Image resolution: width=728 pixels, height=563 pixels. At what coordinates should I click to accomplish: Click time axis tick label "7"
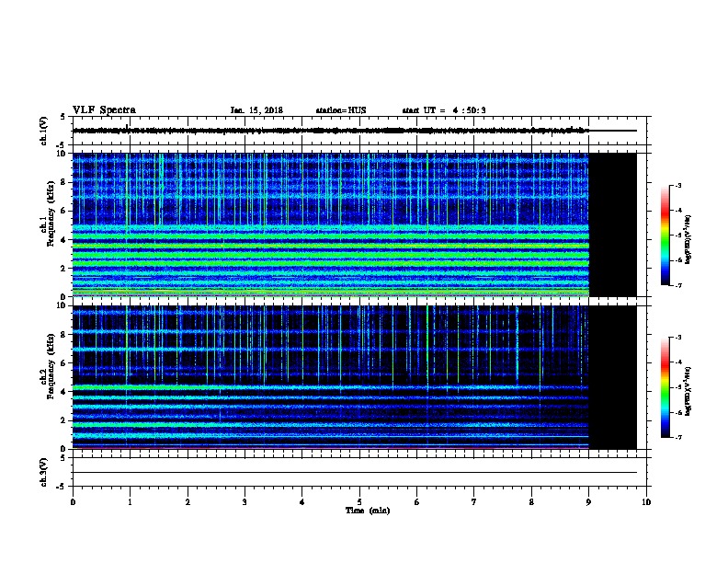click(x=474, y=502)
